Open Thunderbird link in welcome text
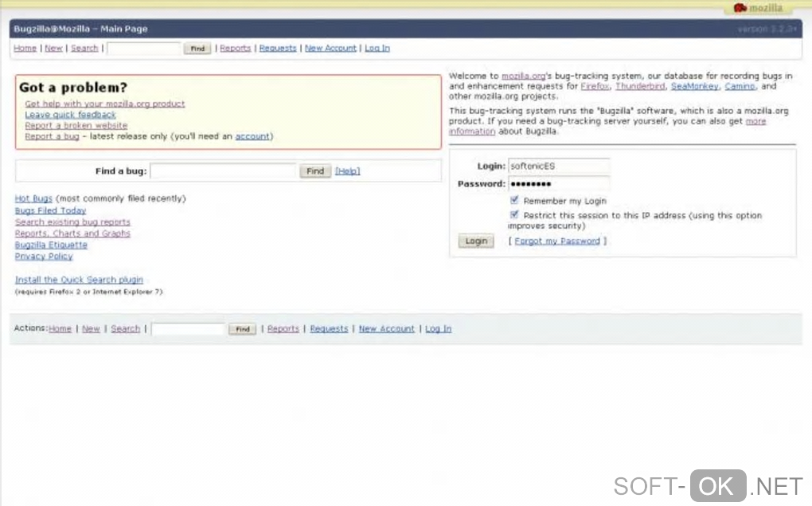 pos(640,86)
